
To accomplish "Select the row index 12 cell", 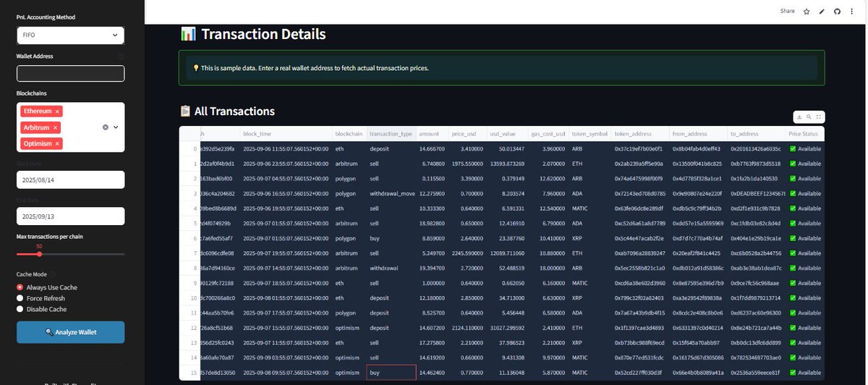I will point(190,327).
